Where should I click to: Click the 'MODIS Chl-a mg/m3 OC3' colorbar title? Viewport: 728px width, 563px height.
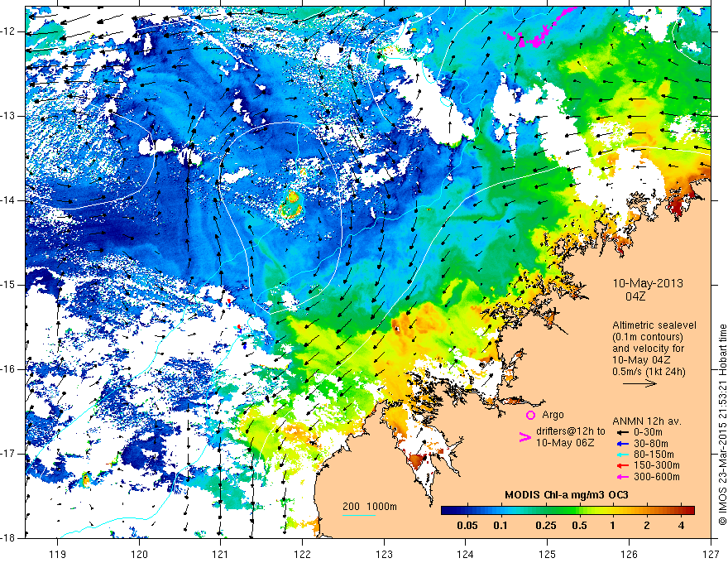[x=567, y=495]
